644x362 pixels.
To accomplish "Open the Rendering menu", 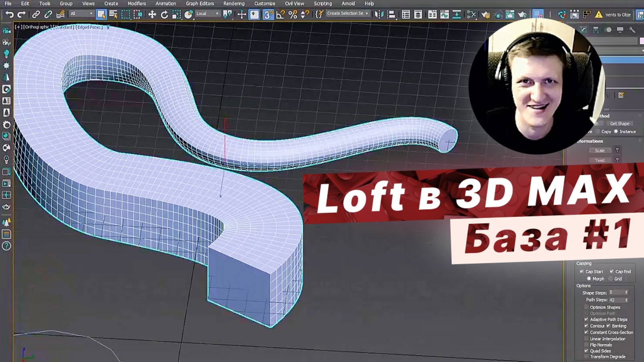I will tap(234, 3).
